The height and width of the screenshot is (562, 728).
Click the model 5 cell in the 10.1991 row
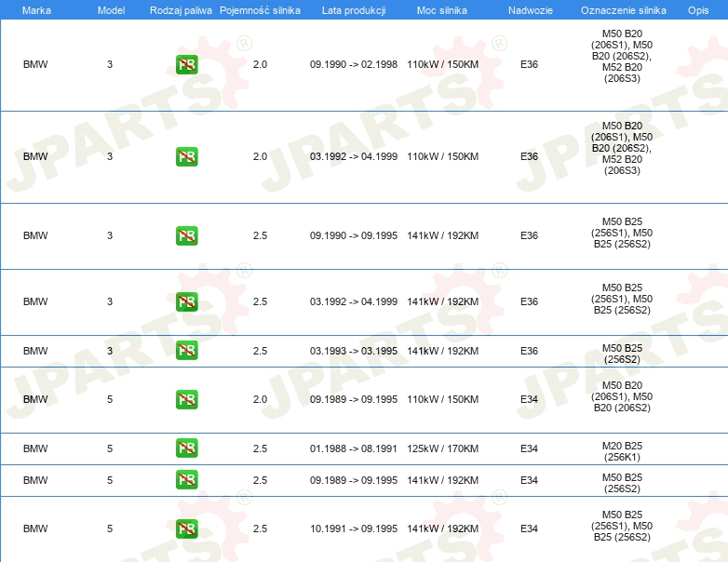click(x=110, y=529)
